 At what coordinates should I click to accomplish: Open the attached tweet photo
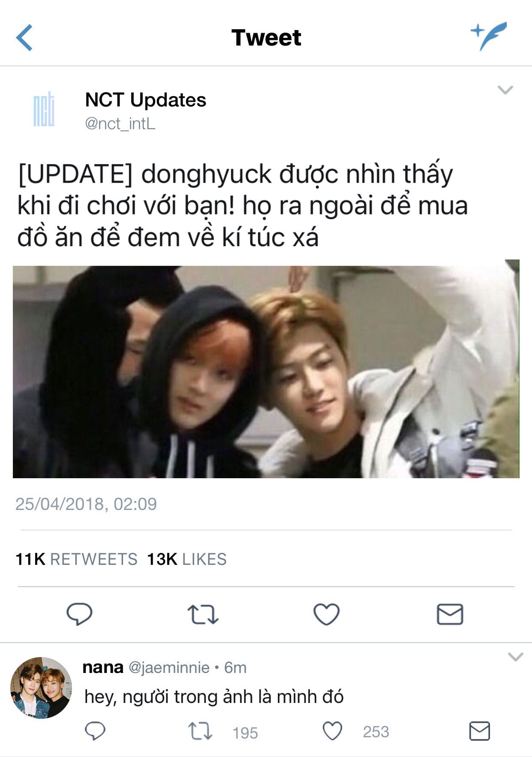click(266, 369)
